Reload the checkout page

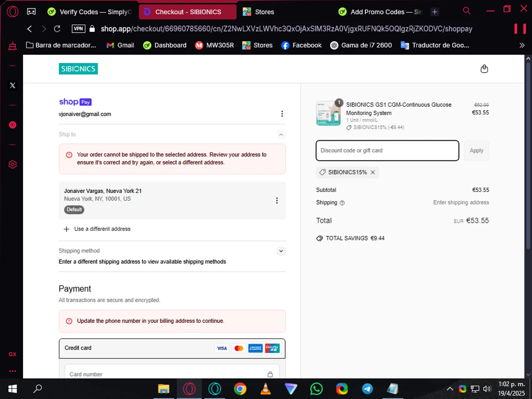[57, 29]
